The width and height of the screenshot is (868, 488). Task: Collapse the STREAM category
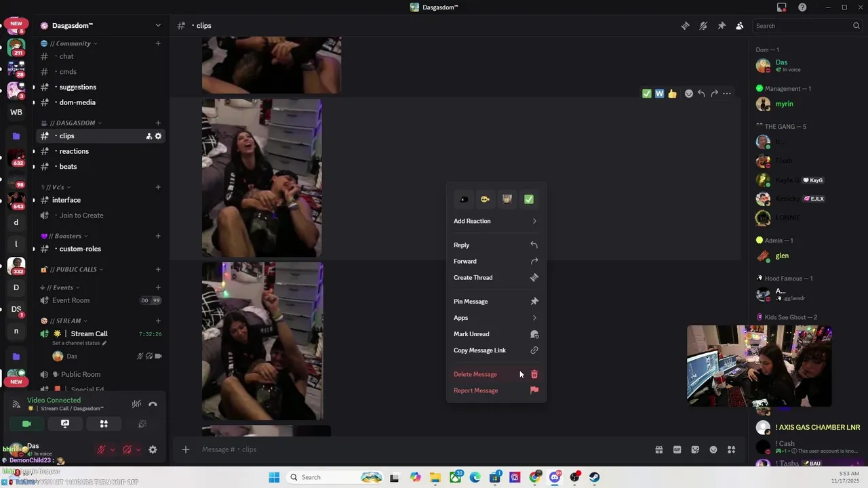[x=65, y=321]
